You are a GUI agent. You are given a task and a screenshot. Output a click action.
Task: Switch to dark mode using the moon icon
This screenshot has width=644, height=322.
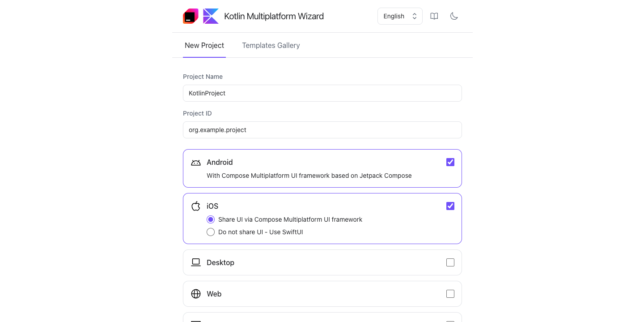tap(454, 16)
